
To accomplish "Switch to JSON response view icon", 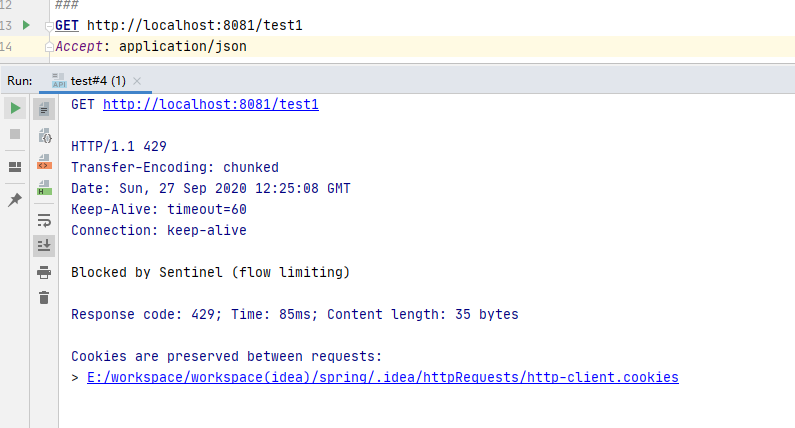I will [x=44, y=135].
